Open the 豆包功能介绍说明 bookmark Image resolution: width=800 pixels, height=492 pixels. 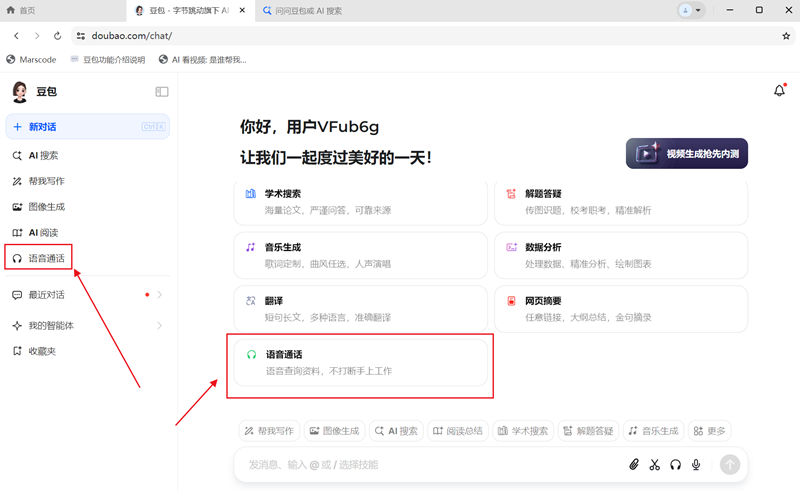pos(108,60)
